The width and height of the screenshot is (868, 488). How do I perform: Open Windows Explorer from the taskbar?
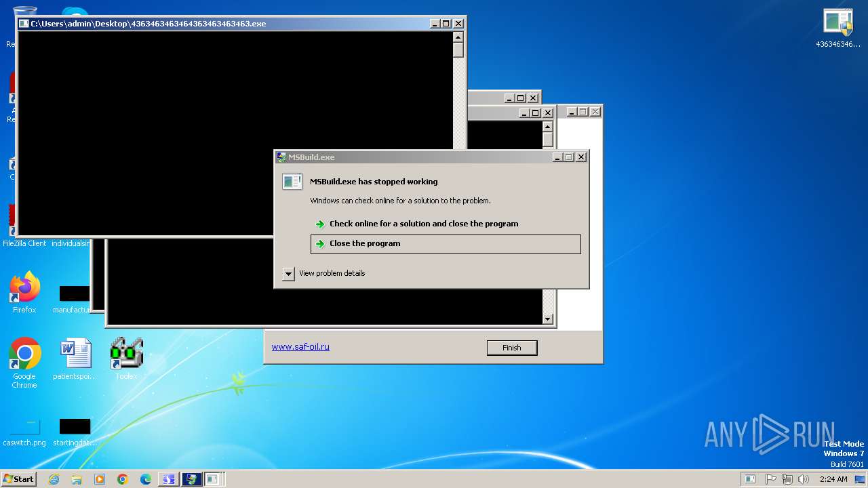[x=77, y=479]
